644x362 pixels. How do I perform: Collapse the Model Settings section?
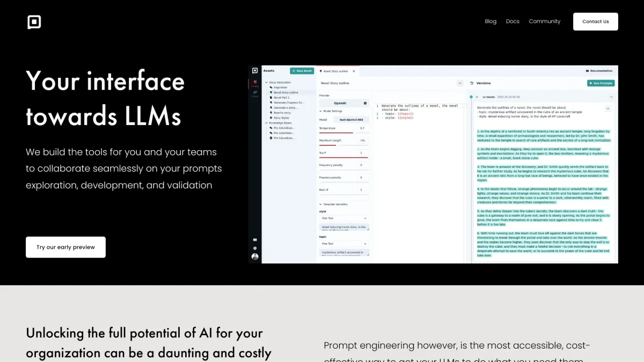click(320, 111)
